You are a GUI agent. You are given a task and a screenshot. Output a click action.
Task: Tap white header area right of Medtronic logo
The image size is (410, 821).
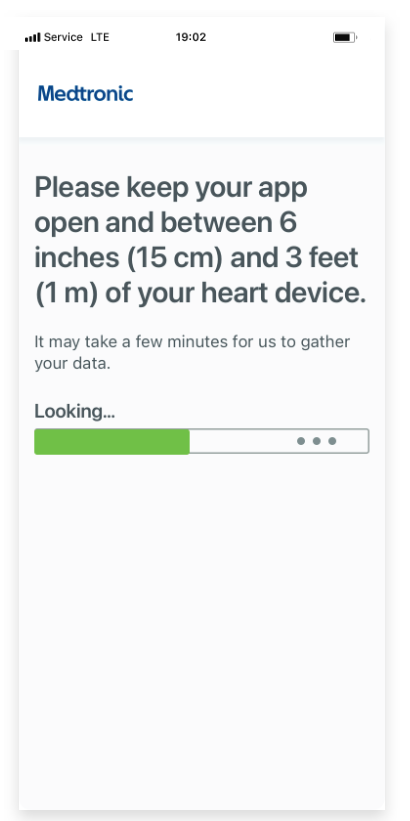259,94
